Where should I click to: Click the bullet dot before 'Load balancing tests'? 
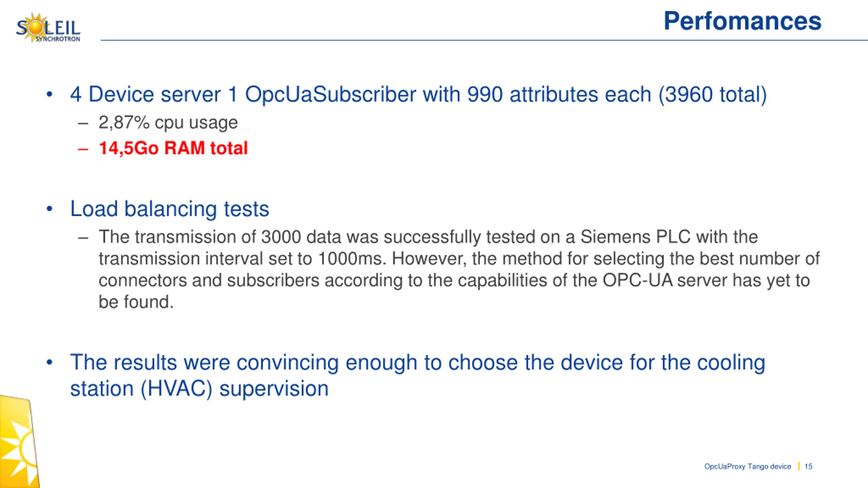click(x=50, y=209)
